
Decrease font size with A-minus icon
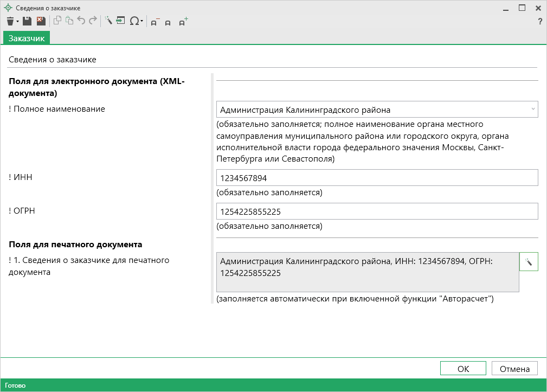(x=155, y=22)
